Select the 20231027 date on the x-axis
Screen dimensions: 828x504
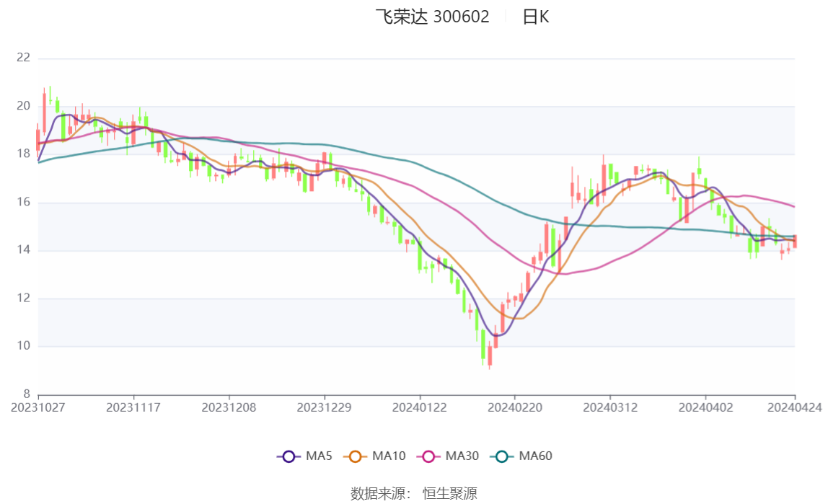point(38,407)
